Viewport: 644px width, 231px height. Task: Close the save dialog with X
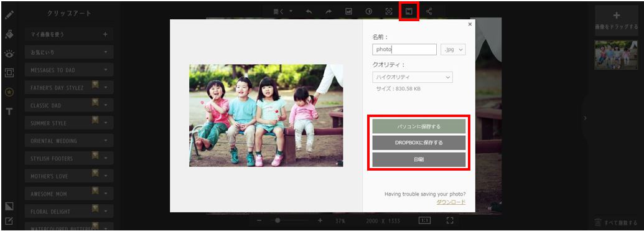tap(470, 24)
